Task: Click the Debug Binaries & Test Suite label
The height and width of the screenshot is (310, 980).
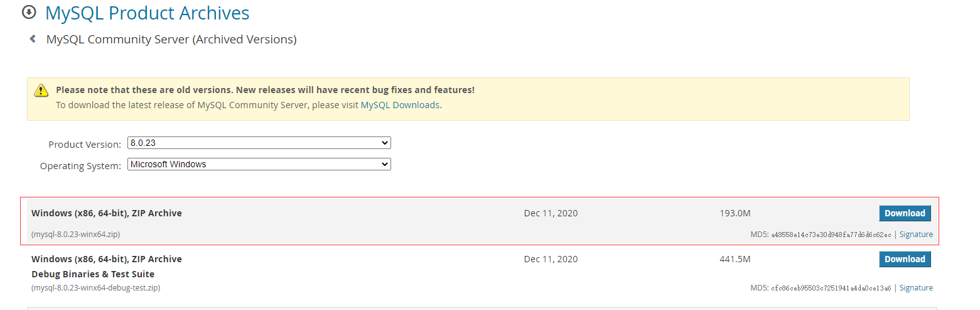Action: [x=93, y=274]
